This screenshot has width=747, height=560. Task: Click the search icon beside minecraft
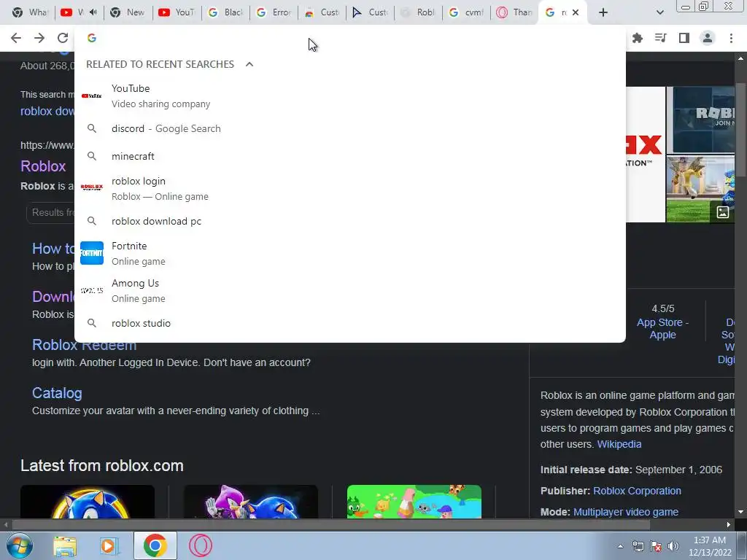coord(92,156)
